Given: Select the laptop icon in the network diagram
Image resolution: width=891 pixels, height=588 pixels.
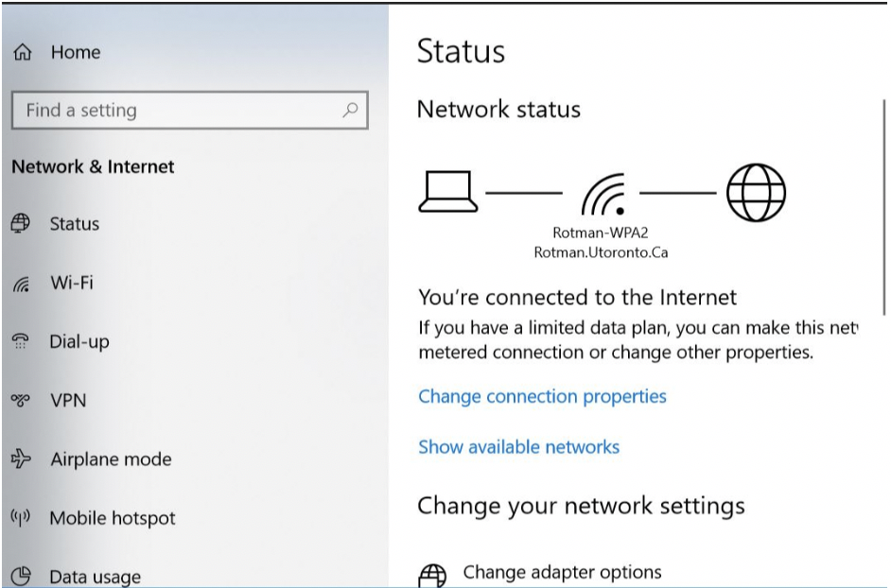Looking at the screenshot, I should [449, 192].
